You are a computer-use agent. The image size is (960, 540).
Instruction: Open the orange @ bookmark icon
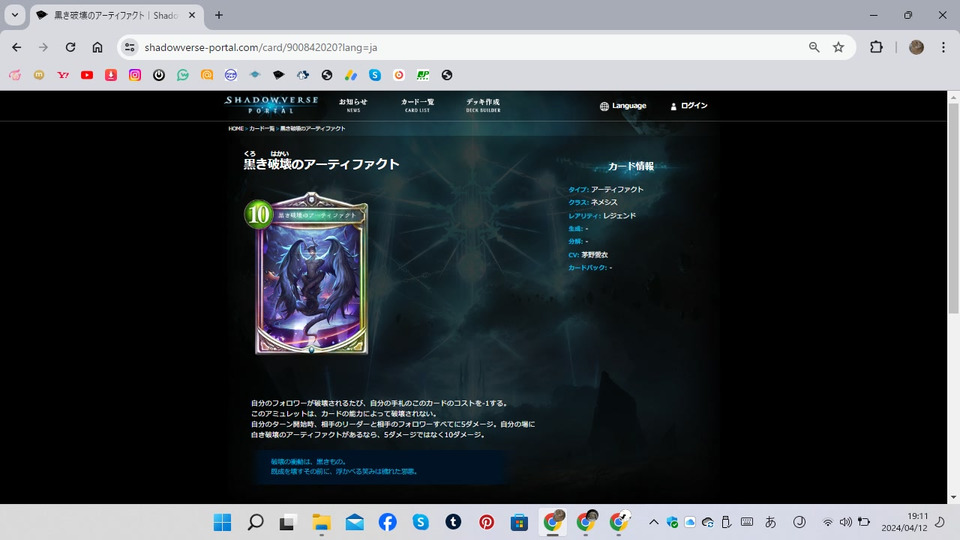[x=207, y=75]
